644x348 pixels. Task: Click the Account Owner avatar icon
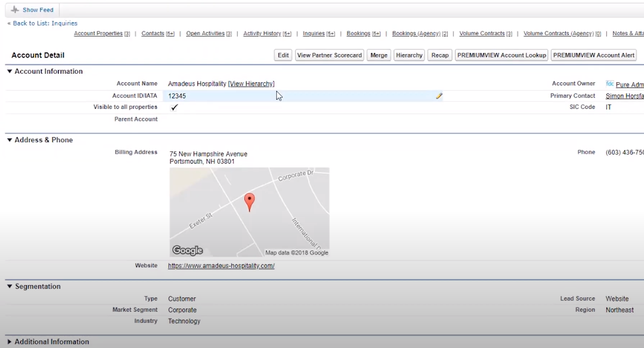tap(609, 84)
